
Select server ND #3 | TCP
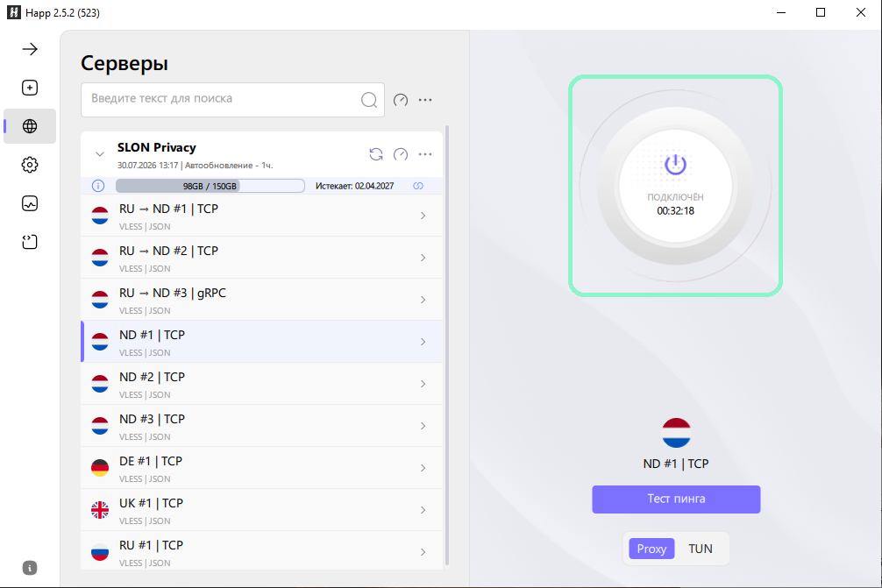261,426
